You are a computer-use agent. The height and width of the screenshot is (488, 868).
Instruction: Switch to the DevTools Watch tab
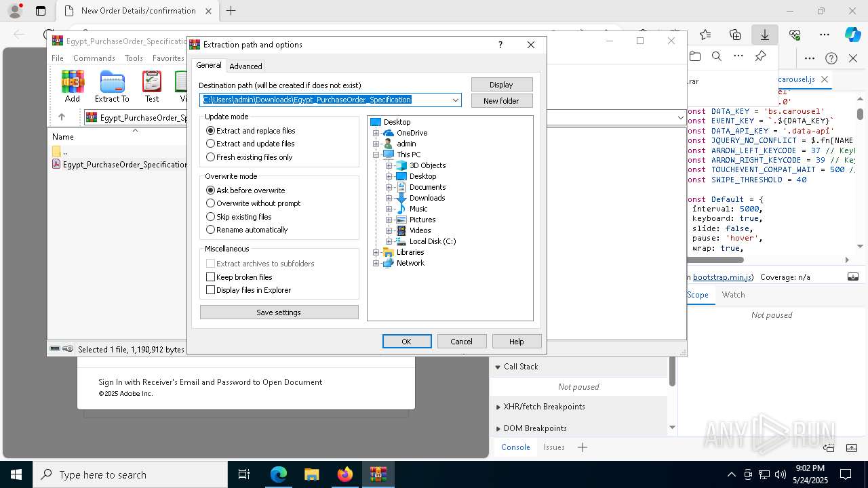pyautogui.click(x=733, y=295)
